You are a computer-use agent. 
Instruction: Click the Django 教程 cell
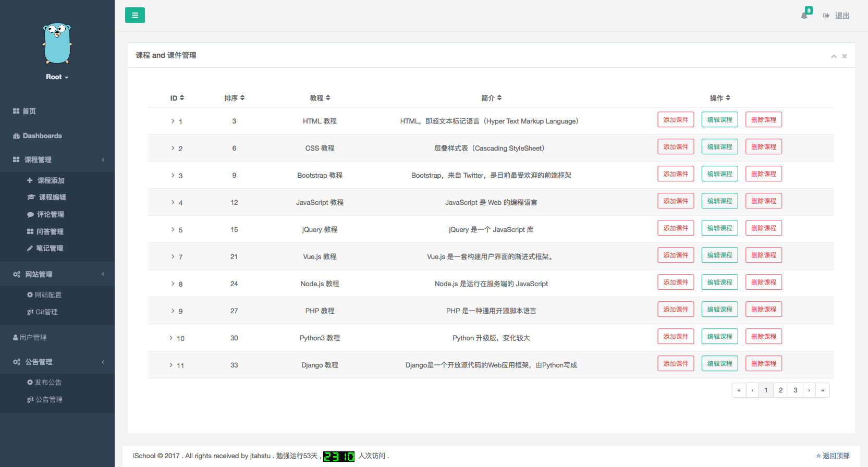(320, 365)
